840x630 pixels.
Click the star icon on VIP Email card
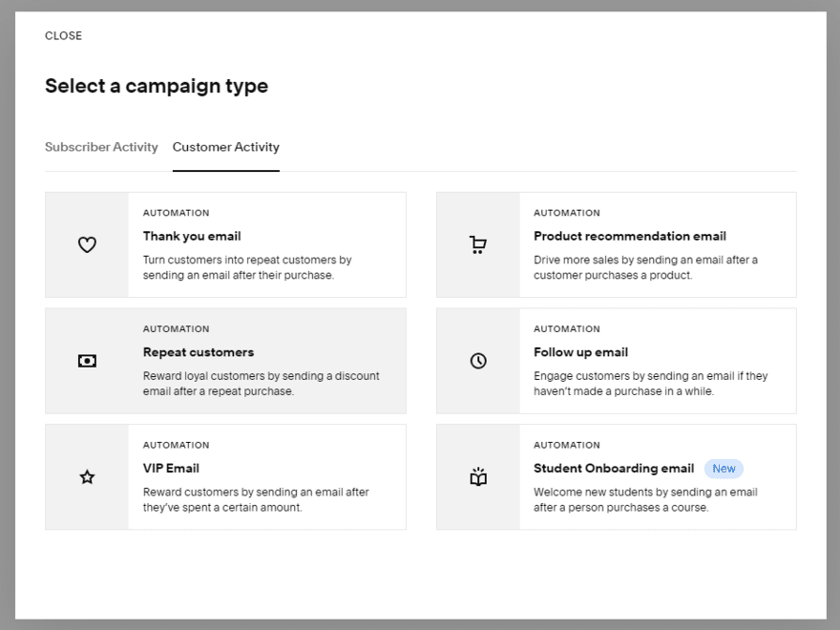(87, 477)
